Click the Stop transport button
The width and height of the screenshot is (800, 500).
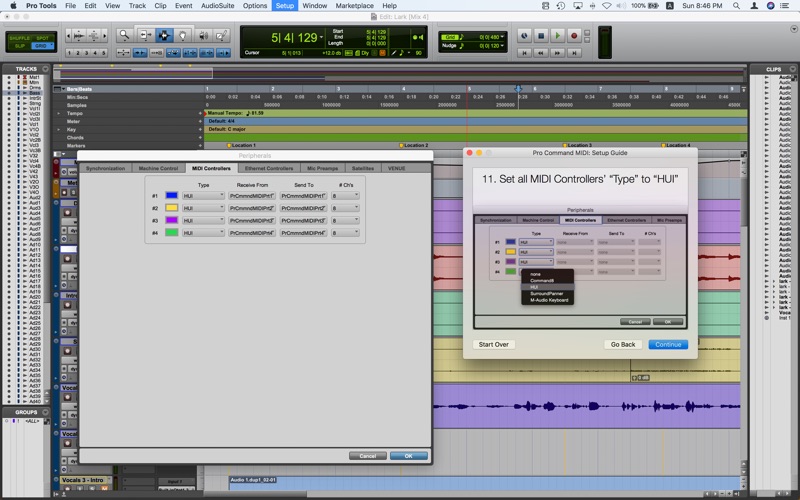(x=541, y=36)
